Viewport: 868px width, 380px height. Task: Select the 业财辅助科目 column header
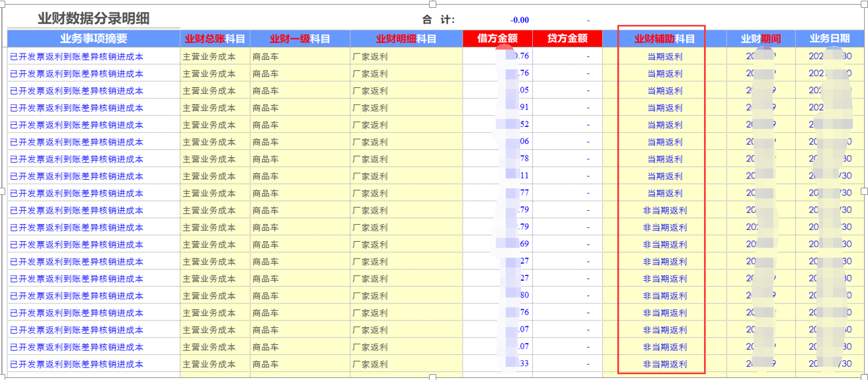point(664,39)
